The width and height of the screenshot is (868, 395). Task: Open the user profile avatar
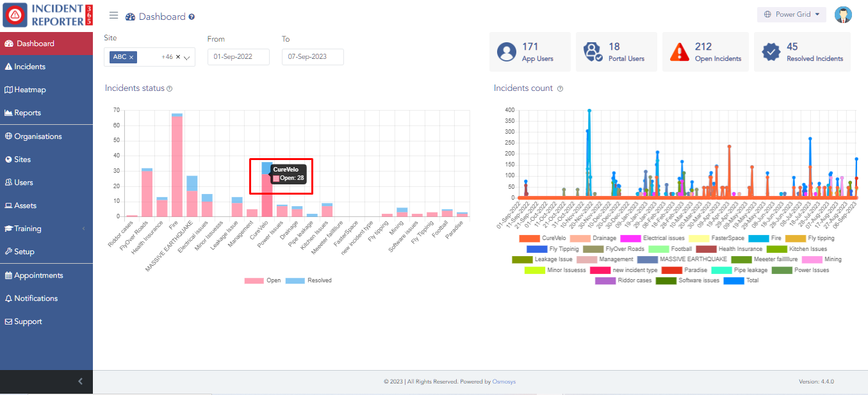[843, 15]
